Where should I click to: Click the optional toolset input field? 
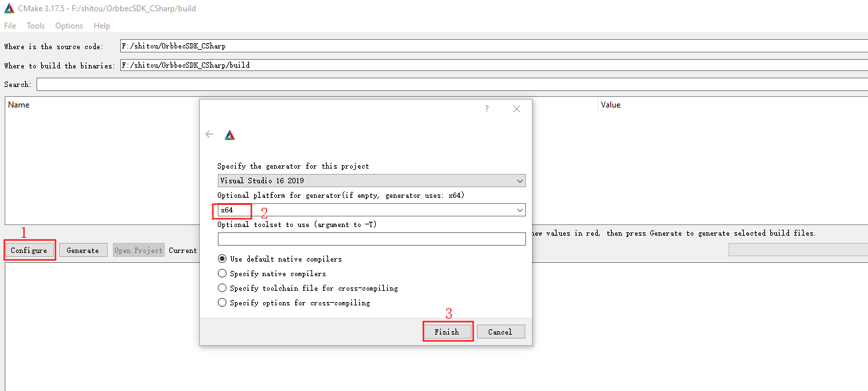[372, 239]
